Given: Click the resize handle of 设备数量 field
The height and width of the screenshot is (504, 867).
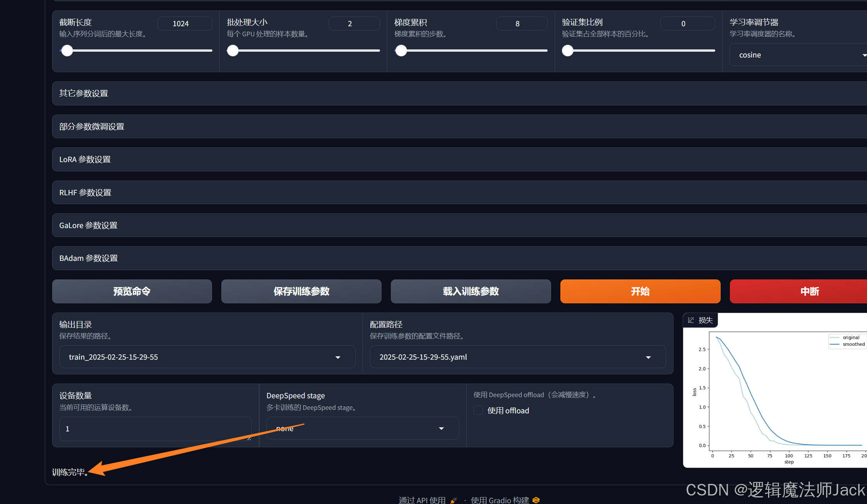Looking at the screenshot, I should coord(249,438).
